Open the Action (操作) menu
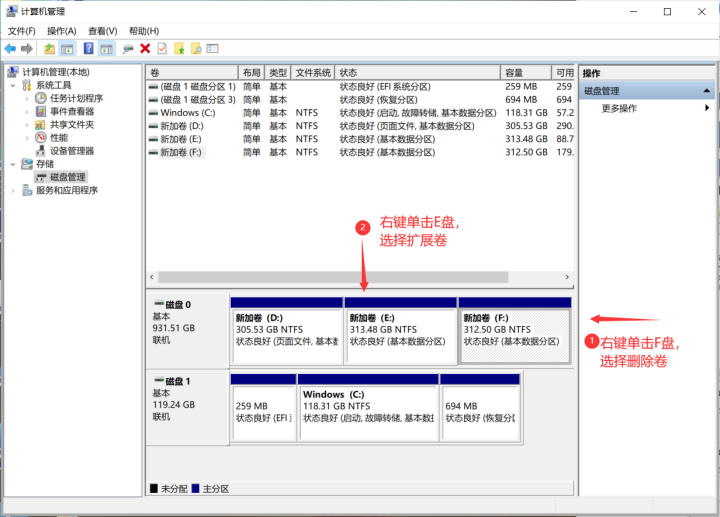720x517 pixels. click(x=62, y=31)
